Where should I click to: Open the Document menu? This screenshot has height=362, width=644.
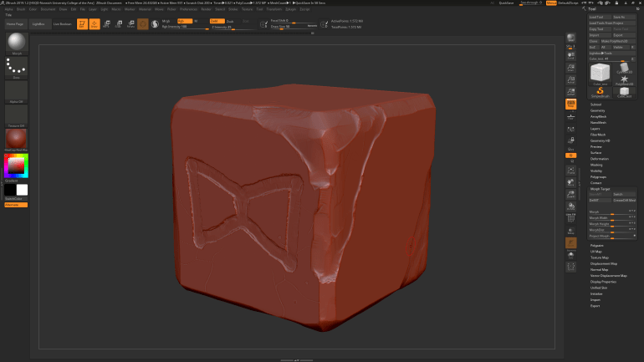(48, 9)
